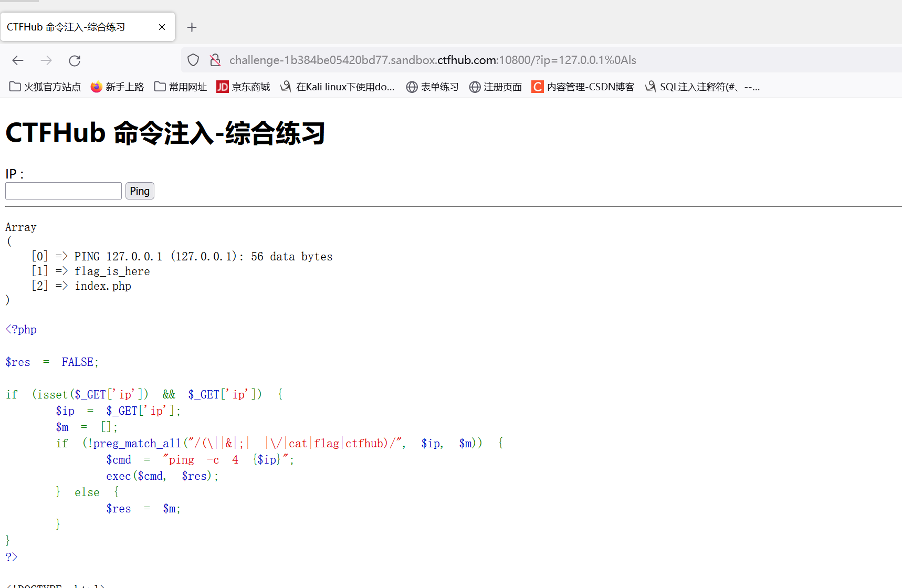The height and width of the screenshot is (588, 902).
Task: Click the flag_is_here output line
Action: click(x=91, y=271)
